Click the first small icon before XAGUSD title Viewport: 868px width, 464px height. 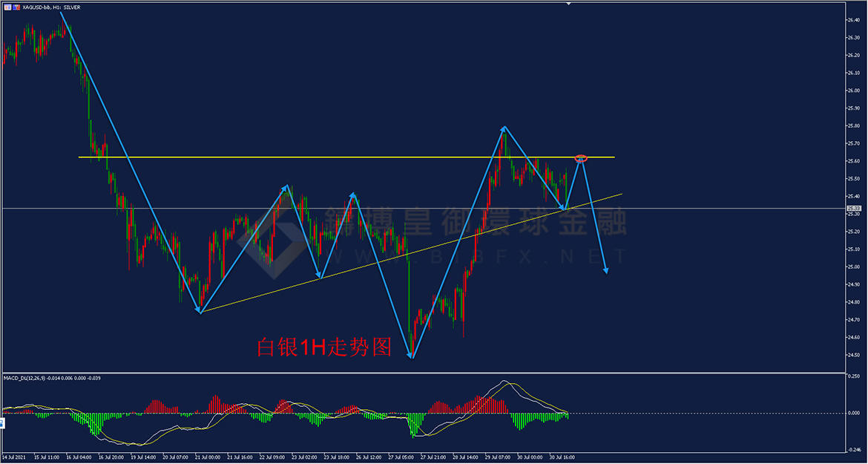point(6,7)
